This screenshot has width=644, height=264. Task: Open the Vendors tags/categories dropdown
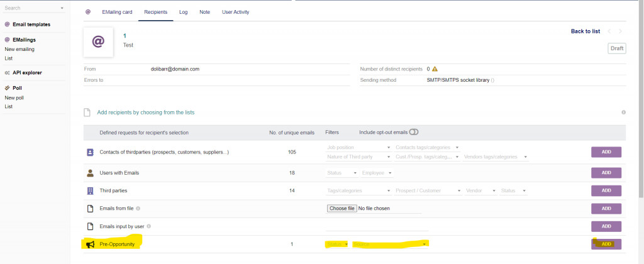coord(496,157)
